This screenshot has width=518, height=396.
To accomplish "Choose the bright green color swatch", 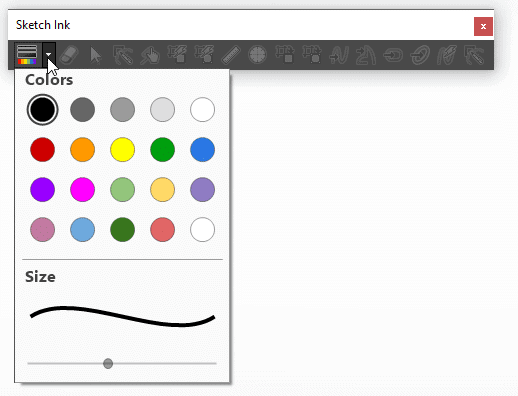I will pos(162,150).
